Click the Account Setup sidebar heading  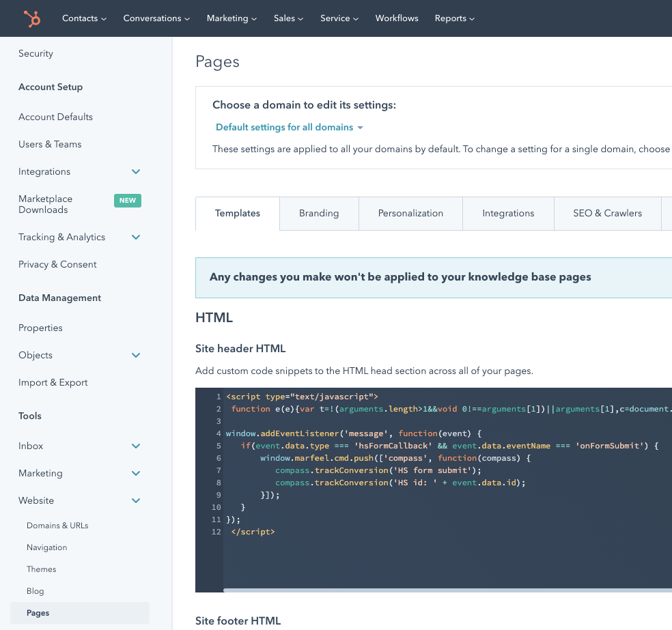pyautogui.click(x=51, y=87)
